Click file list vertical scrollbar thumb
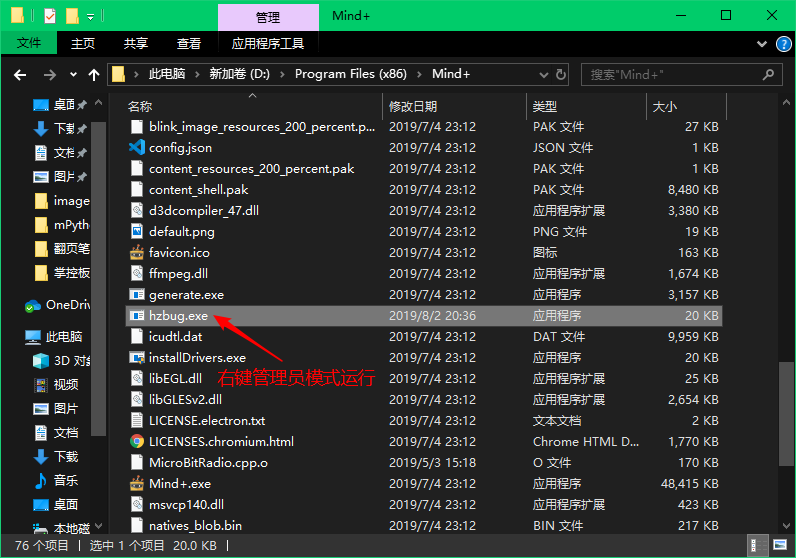 [786, 413]
